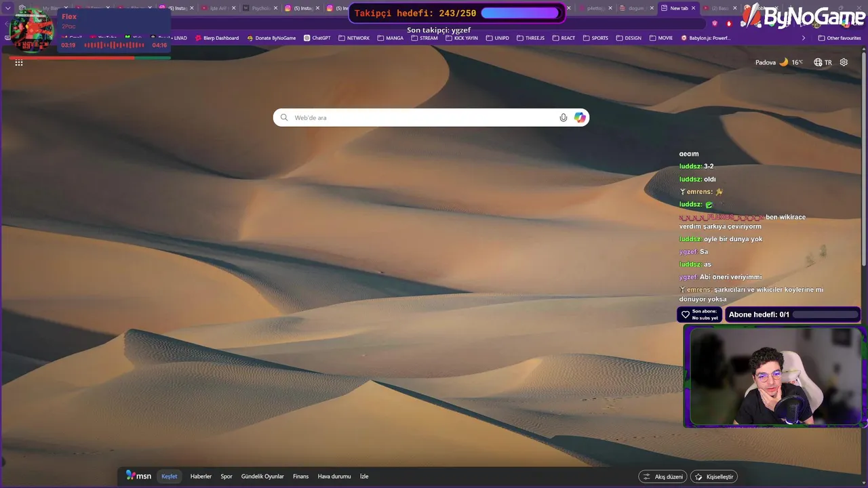Click the Web'de ara search field
868x488 pixels.
pos(431,117)
